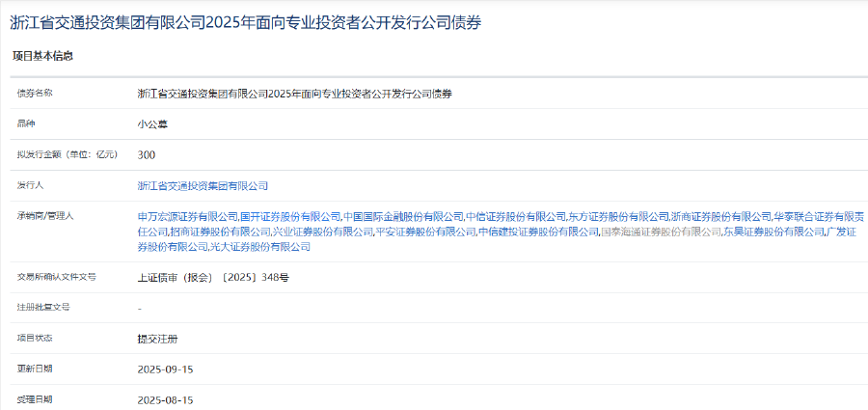Screen dimensions: 868x410
Task: Select update date 2025-09-15
Action: [165, 369]
